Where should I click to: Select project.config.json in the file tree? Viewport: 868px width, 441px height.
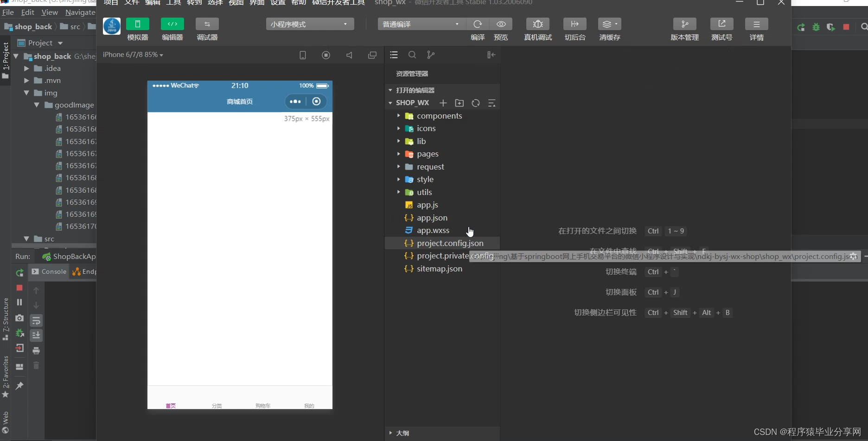[x=442, y=243]
